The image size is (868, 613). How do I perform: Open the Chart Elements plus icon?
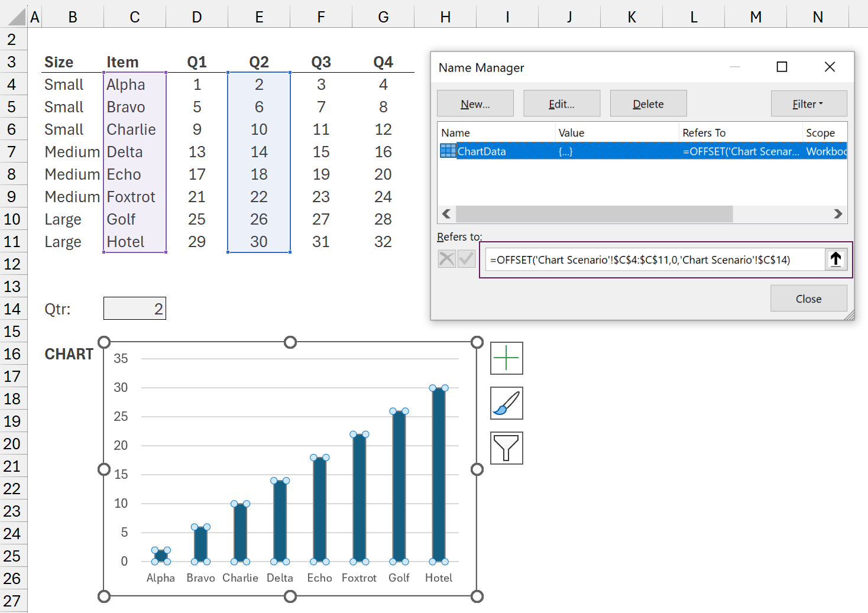pyautogui.click(x=506, y=358)
